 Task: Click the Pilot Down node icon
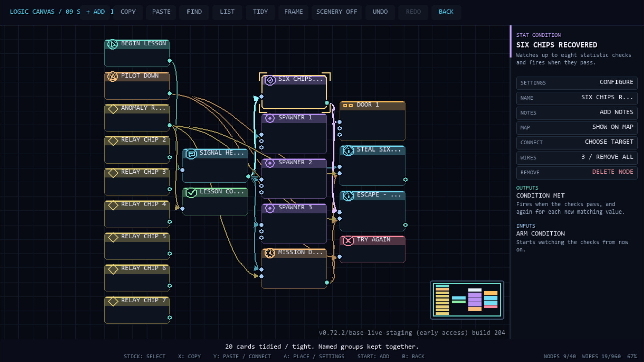113,77
